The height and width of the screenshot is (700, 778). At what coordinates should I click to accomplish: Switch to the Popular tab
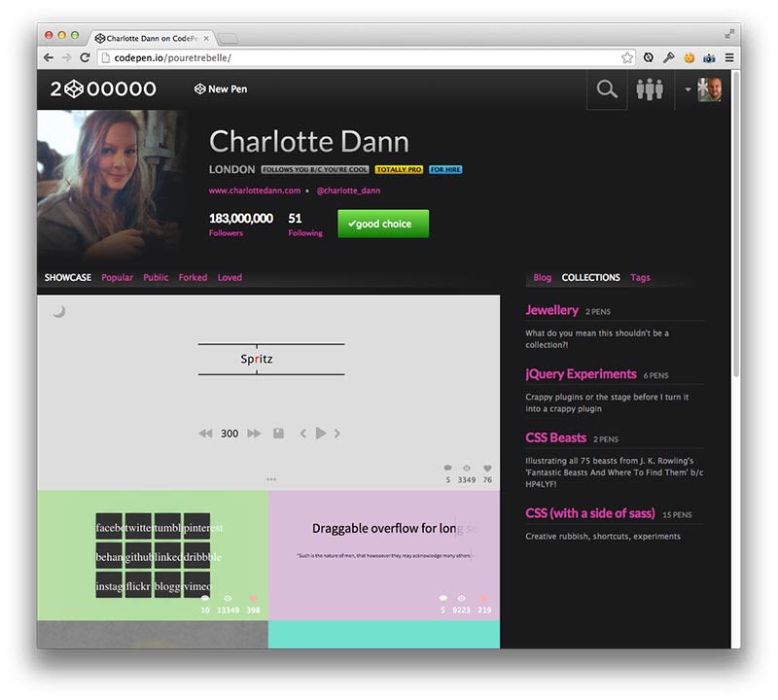click(117, 277)
